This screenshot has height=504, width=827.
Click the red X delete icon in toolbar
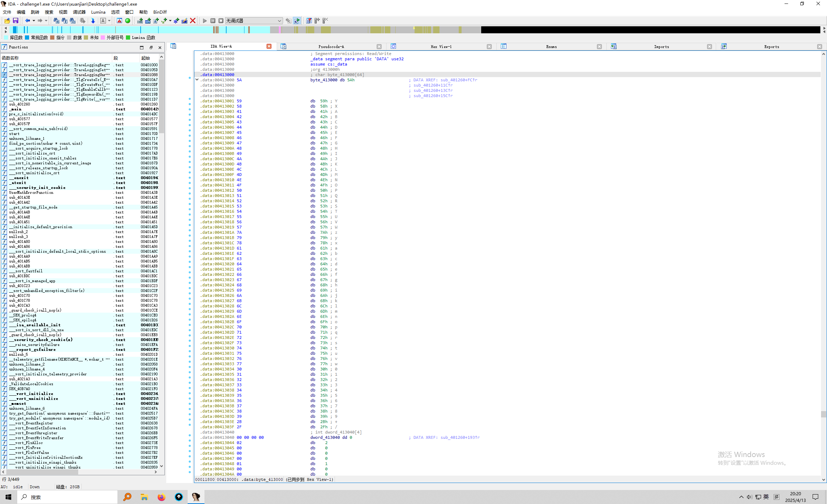(x=193, y=21)
